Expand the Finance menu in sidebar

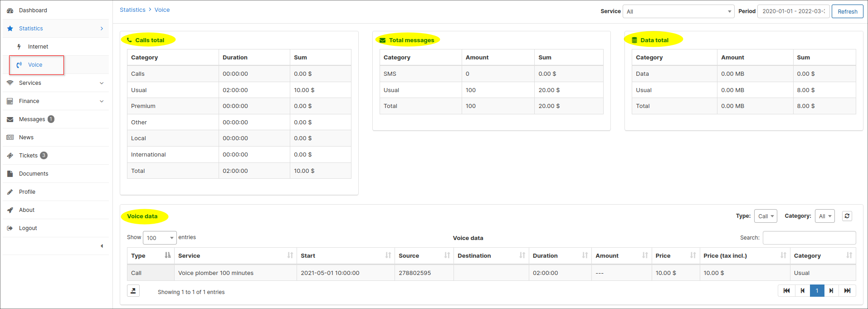[x=56, y=101]
